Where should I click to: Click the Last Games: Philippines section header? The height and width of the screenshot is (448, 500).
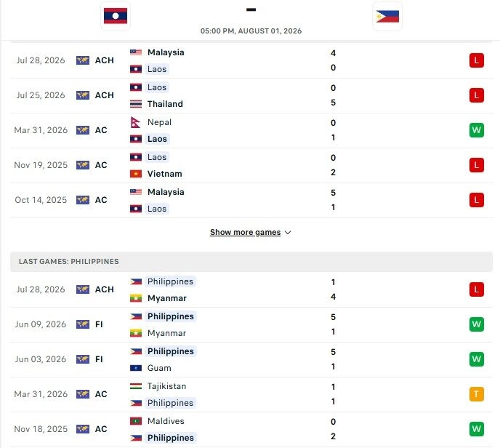click(x=251, y=262)
